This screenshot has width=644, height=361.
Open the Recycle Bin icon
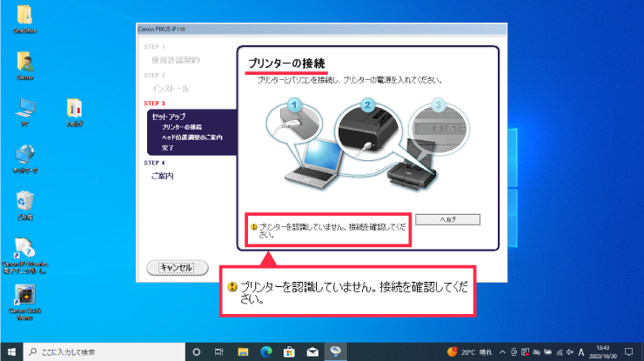point(24,202)
